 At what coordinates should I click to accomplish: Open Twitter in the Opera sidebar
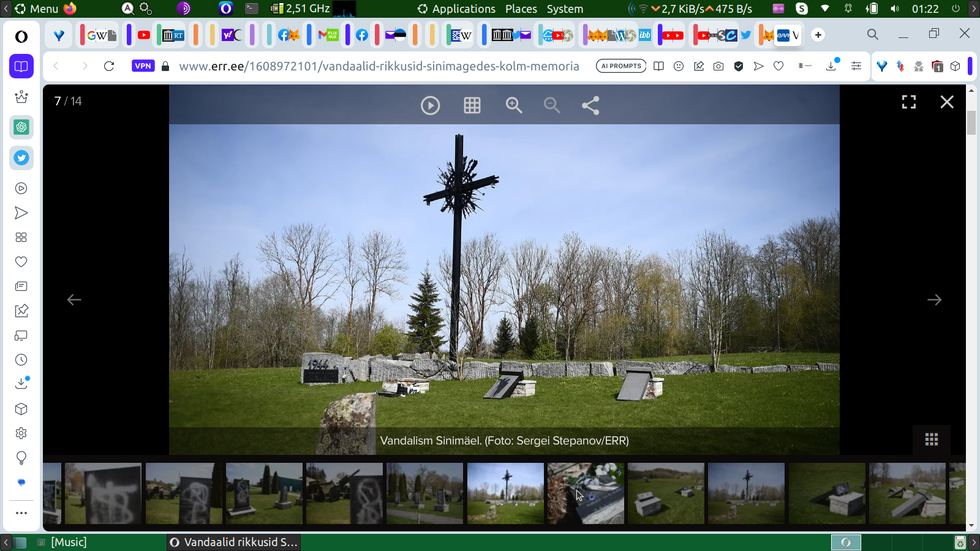click(21, 158)
